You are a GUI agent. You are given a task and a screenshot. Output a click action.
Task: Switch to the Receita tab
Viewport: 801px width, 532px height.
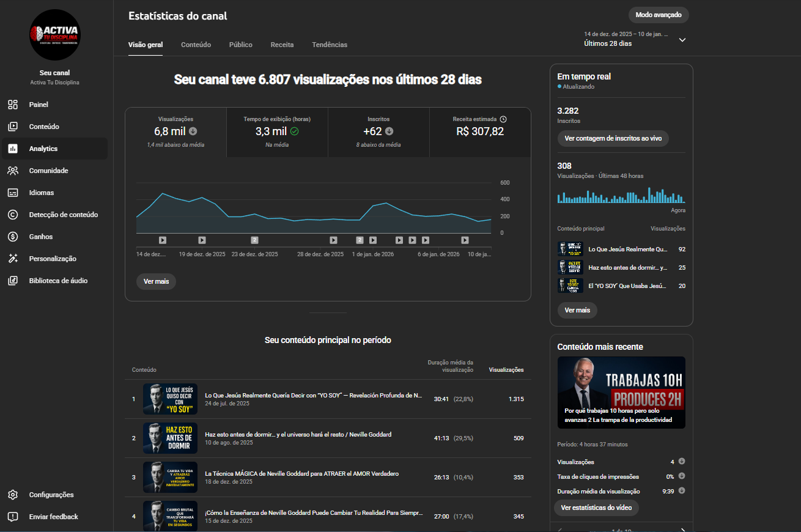click(x=282, y=45)
